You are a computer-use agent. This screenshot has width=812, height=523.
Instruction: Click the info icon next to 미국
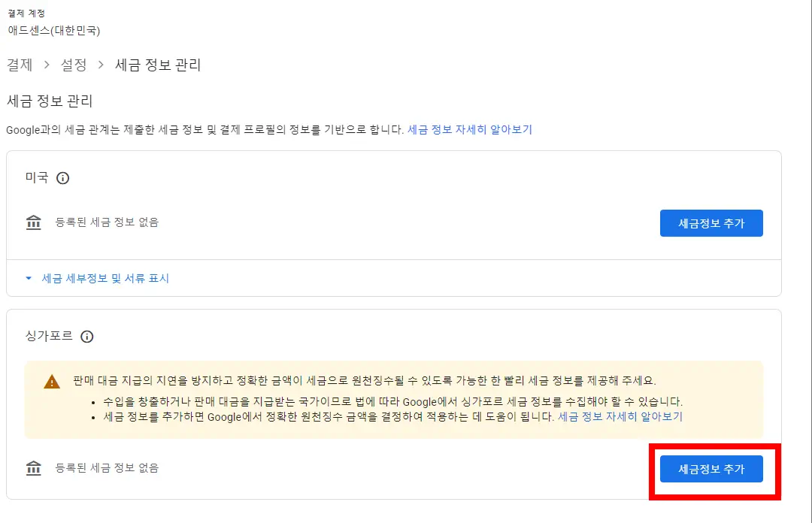click(x=63, y=178)
